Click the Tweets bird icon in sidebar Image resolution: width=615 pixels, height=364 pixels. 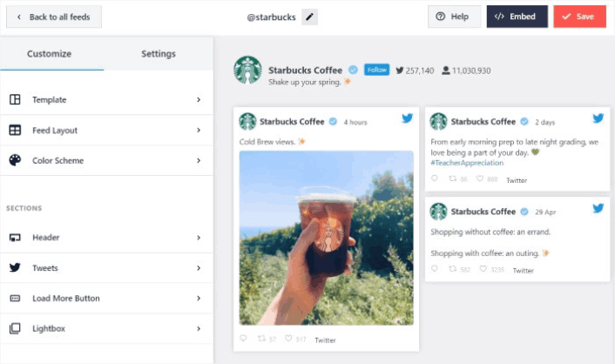tap(15, 267)
